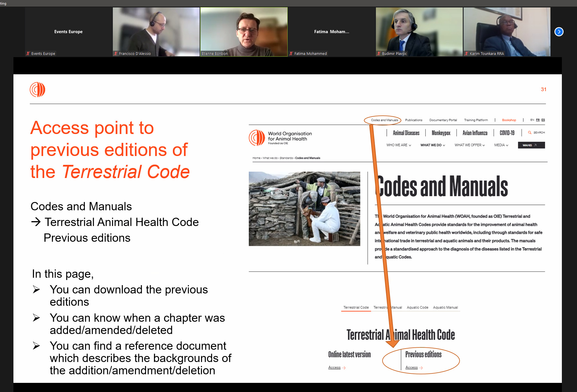
Task: Select Etienne Bonbon's video thumbnail
Action: [x=244, y=31]
